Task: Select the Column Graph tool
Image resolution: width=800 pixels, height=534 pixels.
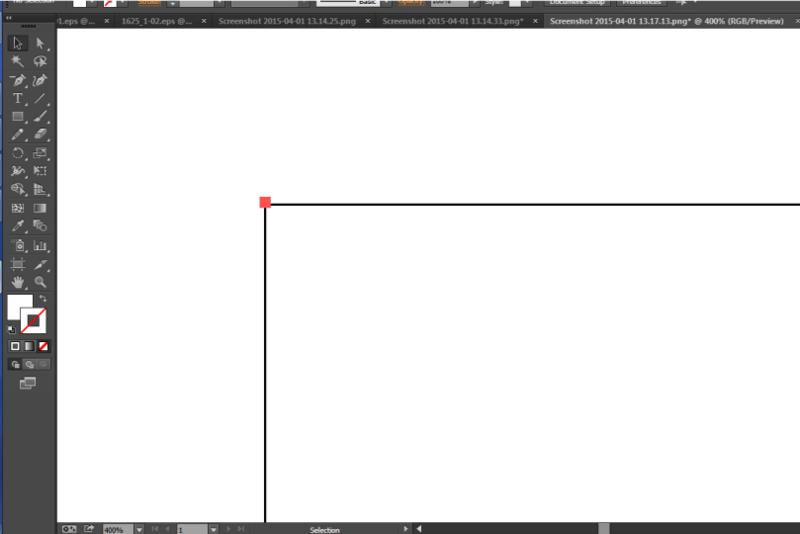Action: (40, 245)
